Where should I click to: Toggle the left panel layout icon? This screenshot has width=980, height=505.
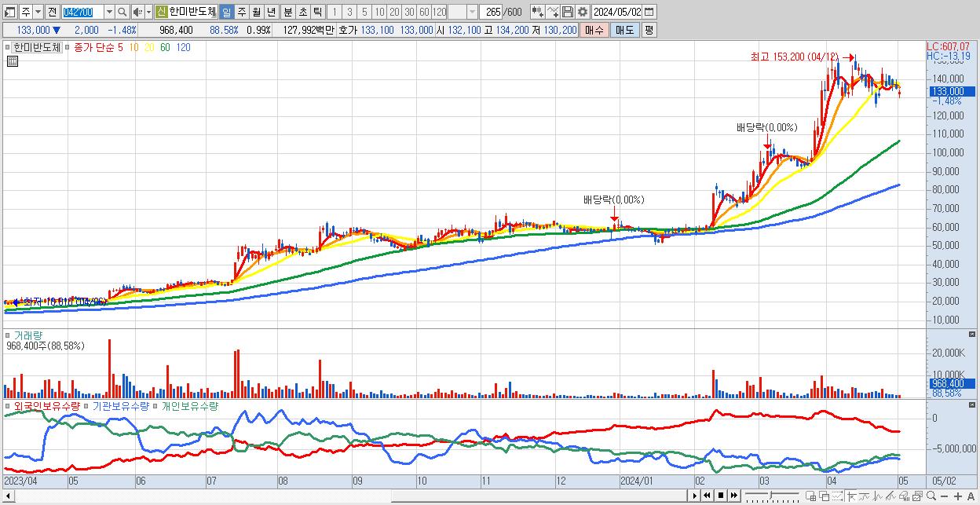[9, 12]
